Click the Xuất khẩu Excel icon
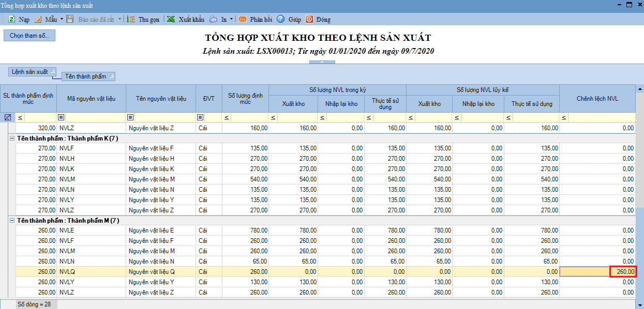Image resolution: width=644 pixels, height=309 pixels. (171, 19)
